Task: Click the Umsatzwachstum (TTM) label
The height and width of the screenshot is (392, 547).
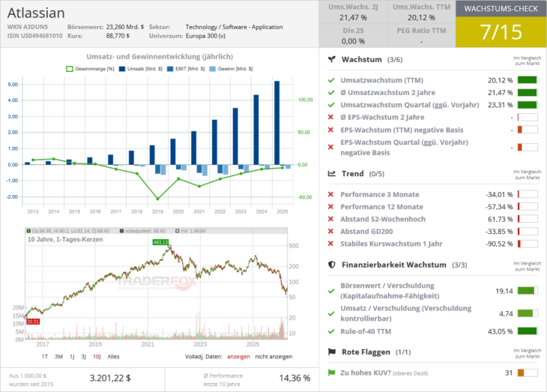Action: click(x=382, y=80)
